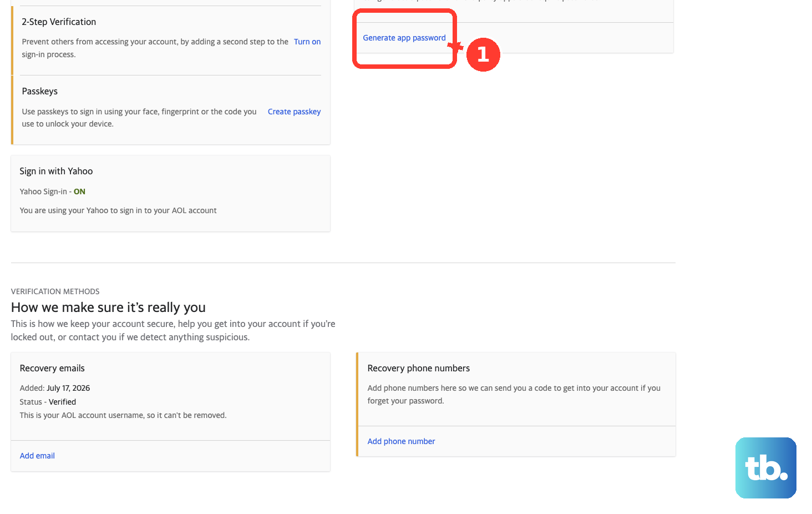
Task: Select the Passkeys heading
Action: [x=40, y=91]
